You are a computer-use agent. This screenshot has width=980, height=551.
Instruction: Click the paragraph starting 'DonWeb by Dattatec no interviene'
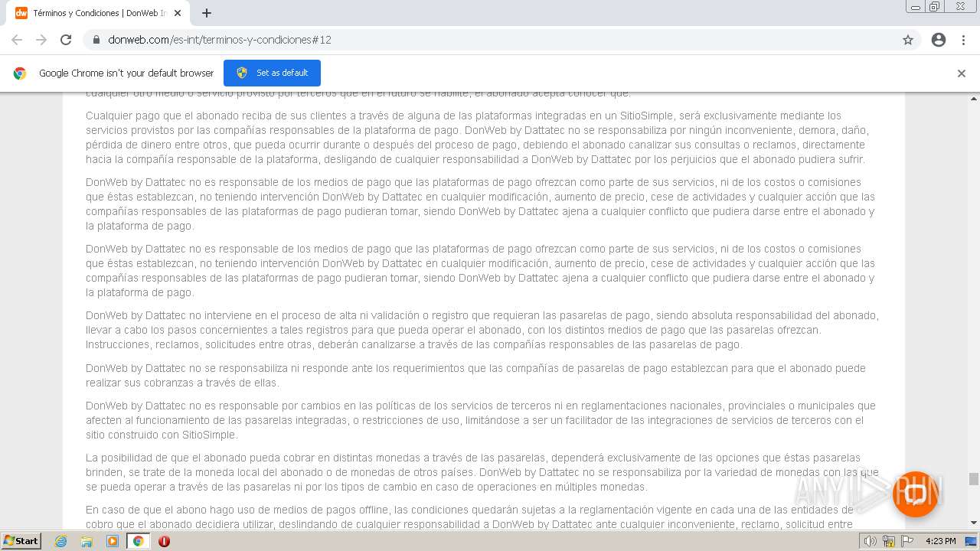pos(482,330)
